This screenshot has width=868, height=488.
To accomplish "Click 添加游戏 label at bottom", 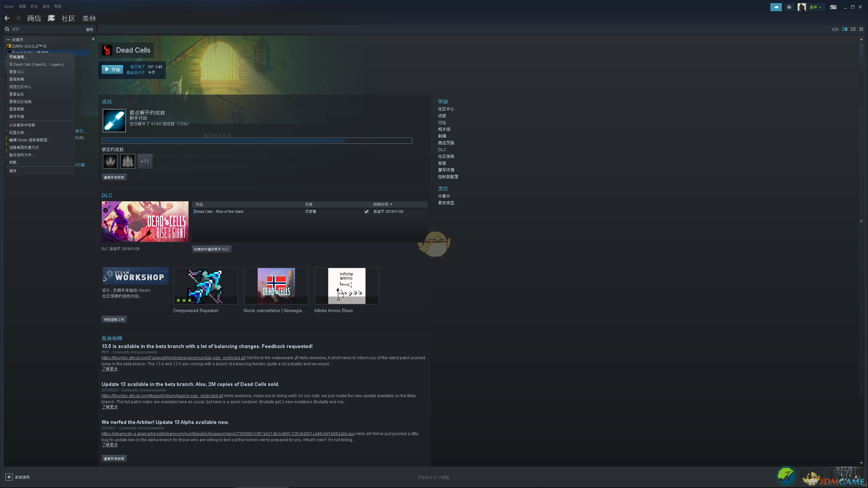I will 22,477.
